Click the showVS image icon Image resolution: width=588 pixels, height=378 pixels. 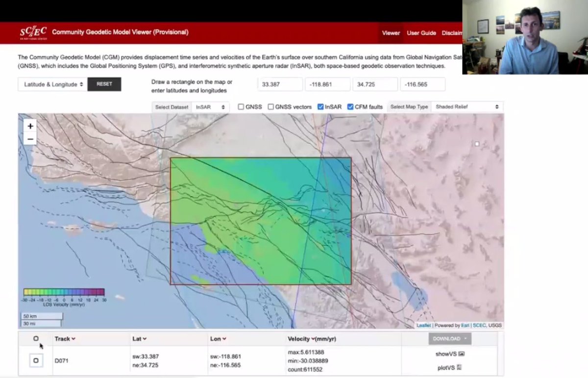[462, 354]
